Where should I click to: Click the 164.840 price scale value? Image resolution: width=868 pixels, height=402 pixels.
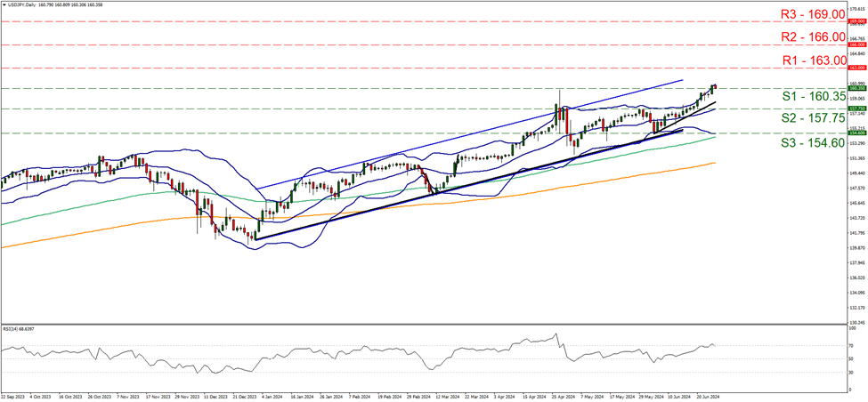pos(856,54)
